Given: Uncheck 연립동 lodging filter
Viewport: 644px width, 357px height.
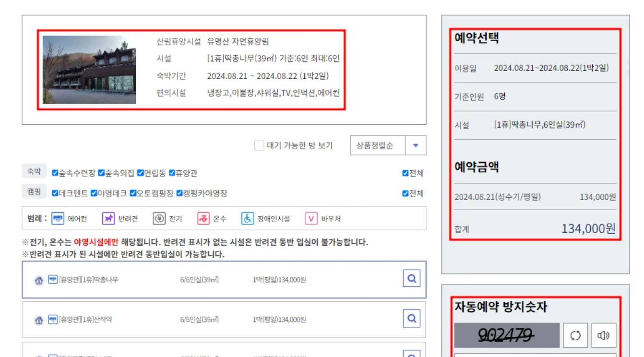Looking at the screenshot, I should tap(141, 173).
